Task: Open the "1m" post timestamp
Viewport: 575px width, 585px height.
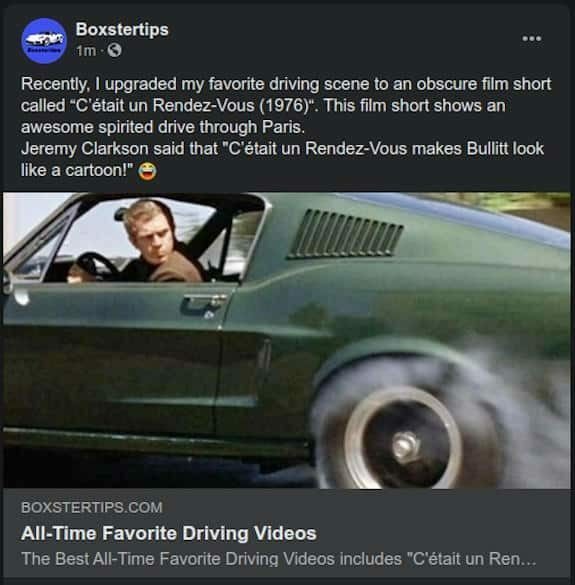Action: click(86, 51)
